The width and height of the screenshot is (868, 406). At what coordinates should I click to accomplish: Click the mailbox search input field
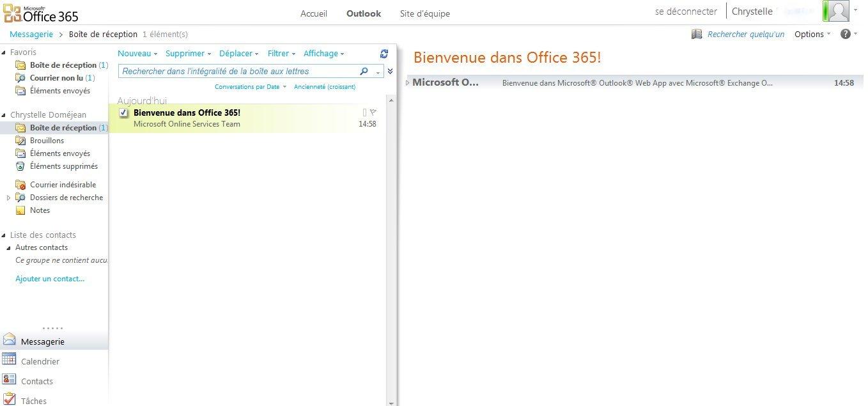pyautogui.click(x=238, y=72)
